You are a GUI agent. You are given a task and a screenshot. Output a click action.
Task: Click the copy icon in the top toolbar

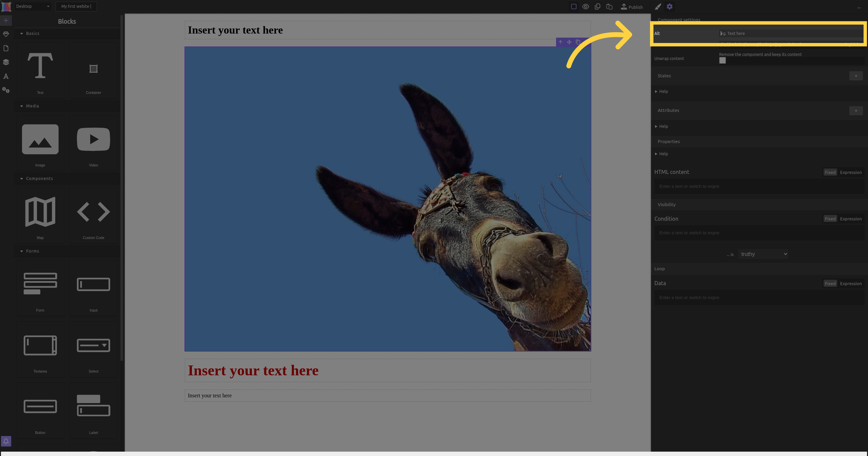pyautogui.click(x=597, y=6)
